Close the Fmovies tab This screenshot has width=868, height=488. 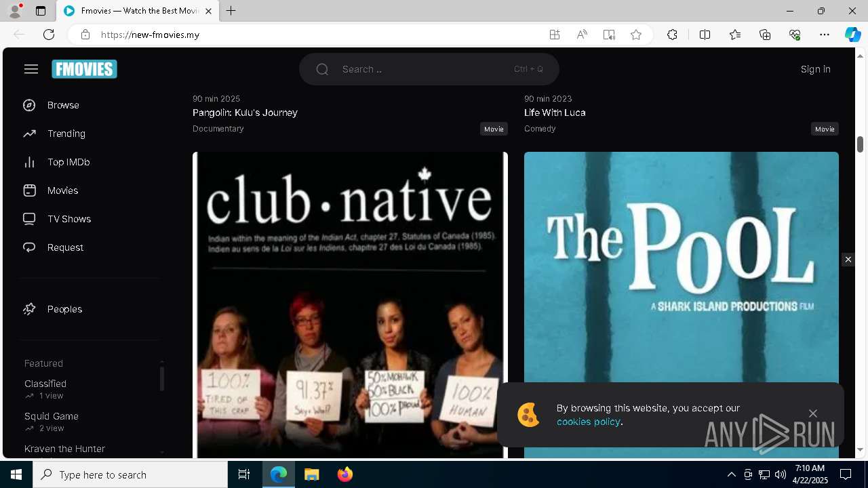(x=208, y=11)
